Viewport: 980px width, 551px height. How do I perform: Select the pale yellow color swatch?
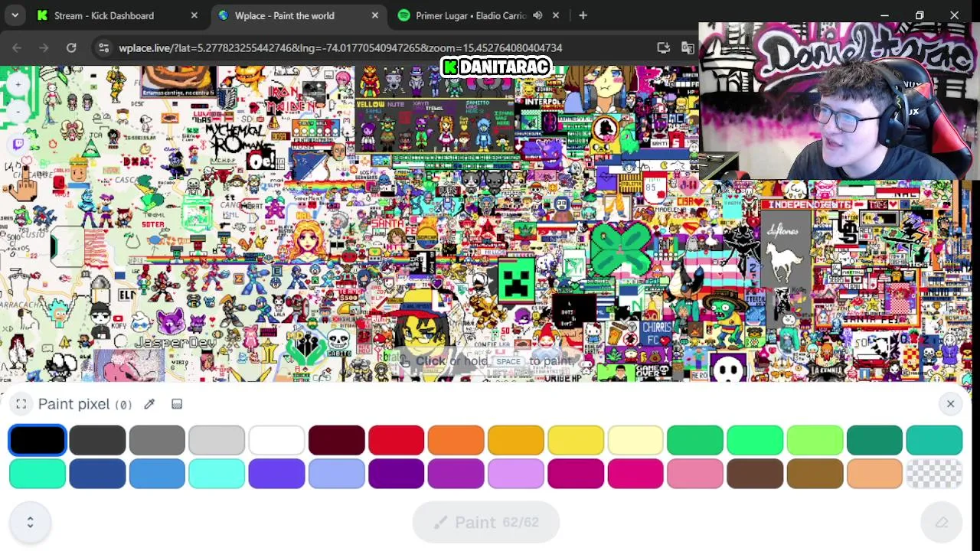click(x=635, y=440)
